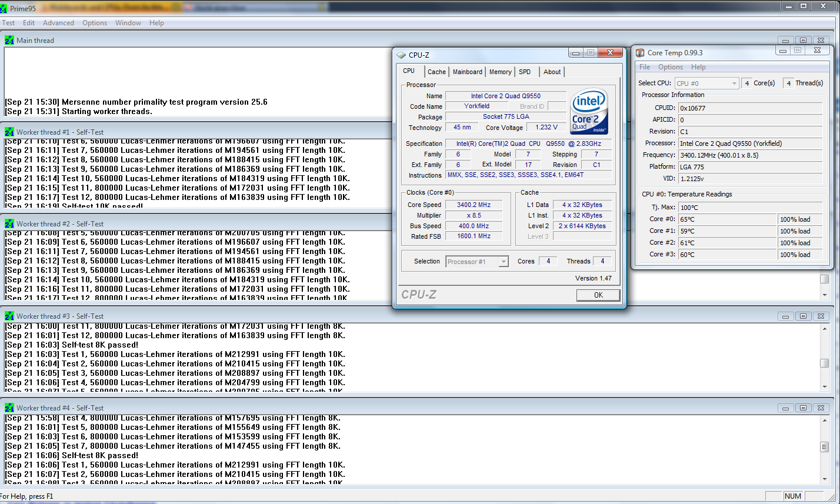The image size is (840, 504).
Task: Click the Worker thread #3 window icon
Action: click(9, 316)
